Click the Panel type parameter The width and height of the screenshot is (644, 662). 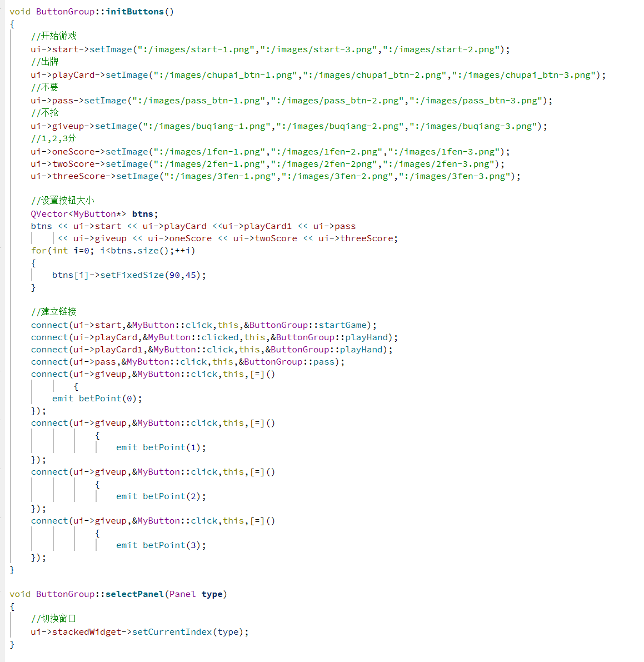196,594
